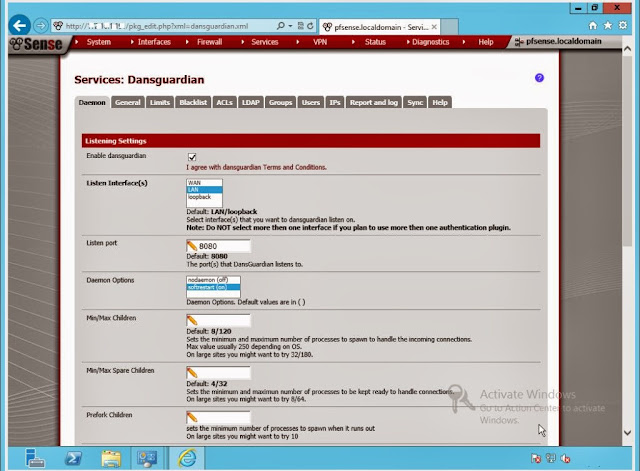This screenshot has width=640, height=471.
Task: Click the page scrollbar up arrow
Action: 627,49
